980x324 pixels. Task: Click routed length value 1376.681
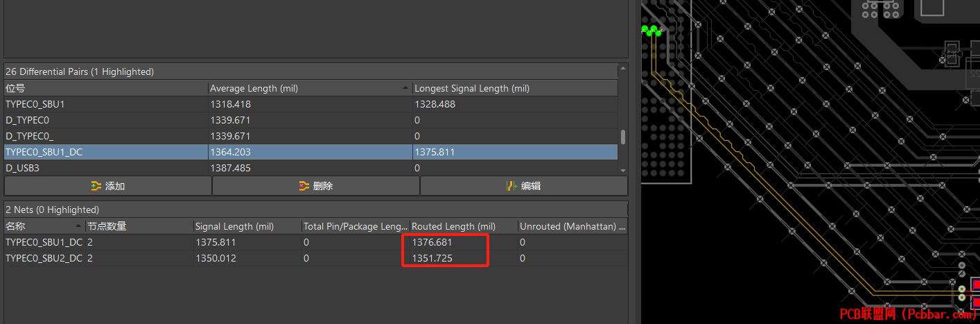(430, 242)
